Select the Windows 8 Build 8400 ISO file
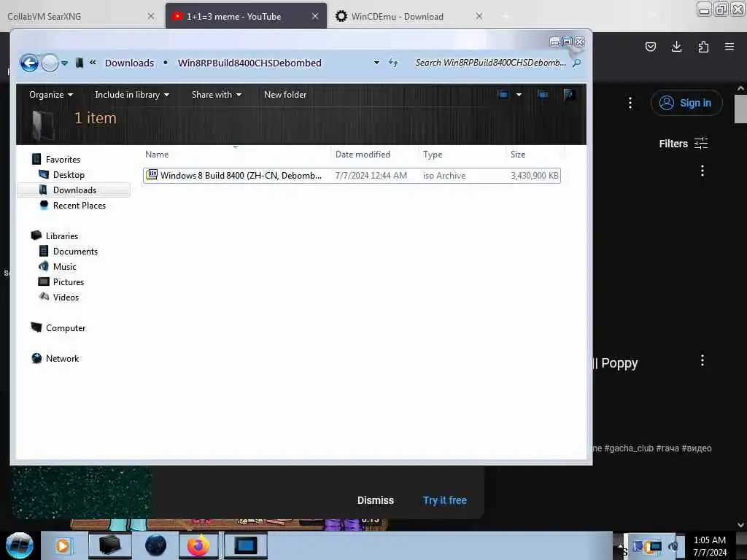 coord(352,176)
